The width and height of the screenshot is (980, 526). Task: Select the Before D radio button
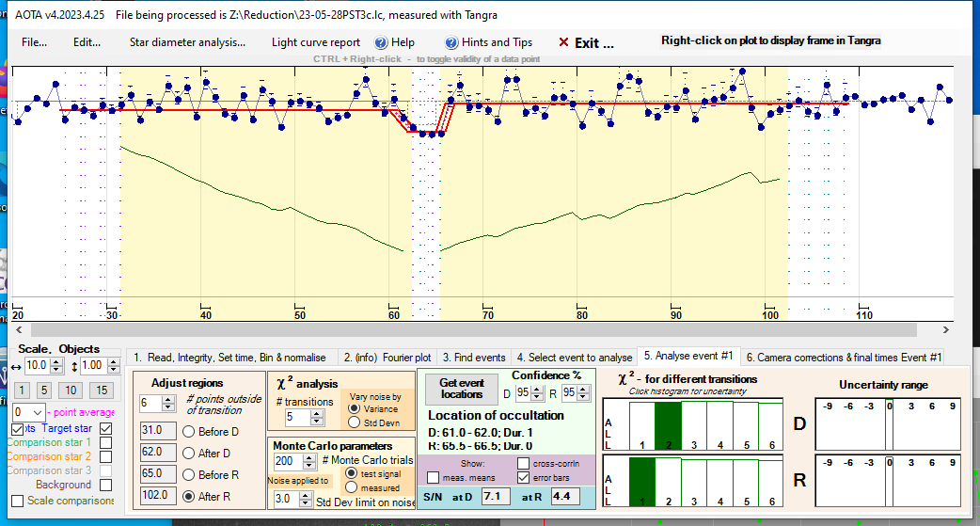click(189, 432)
